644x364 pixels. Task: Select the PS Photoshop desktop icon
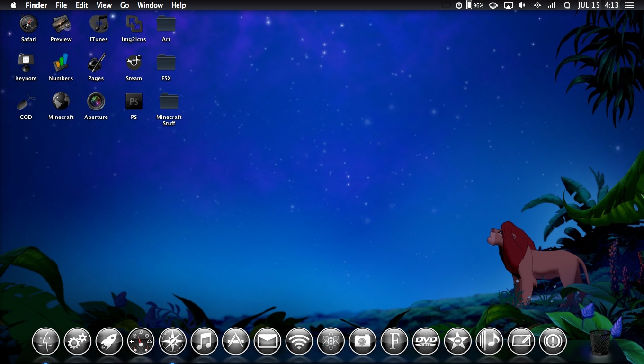(134, 101)
